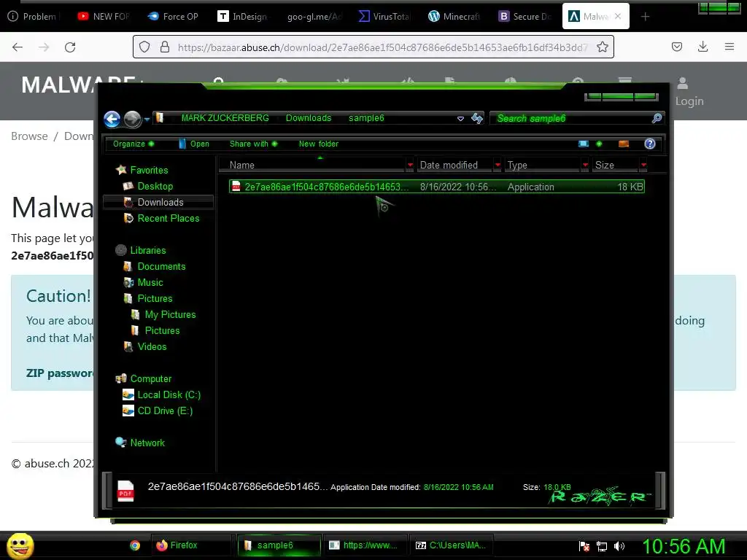Switch to the InDesign tab

[244, 17]
